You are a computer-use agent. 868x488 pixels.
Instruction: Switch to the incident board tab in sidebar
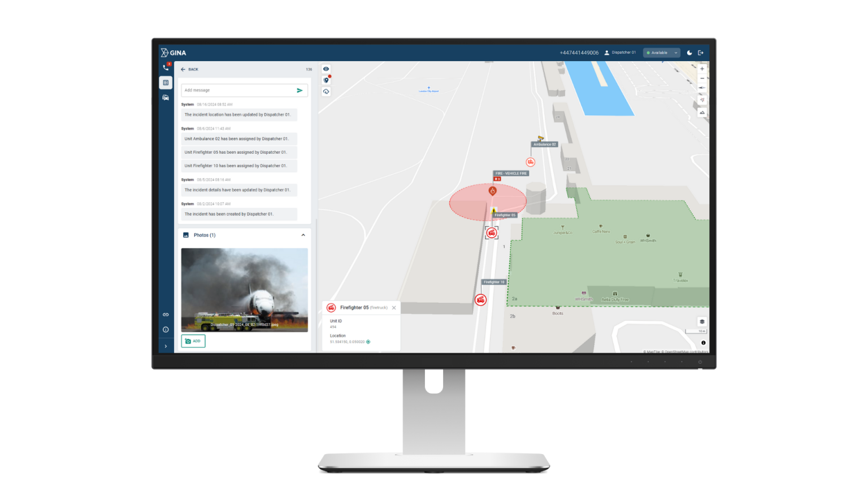166,82
